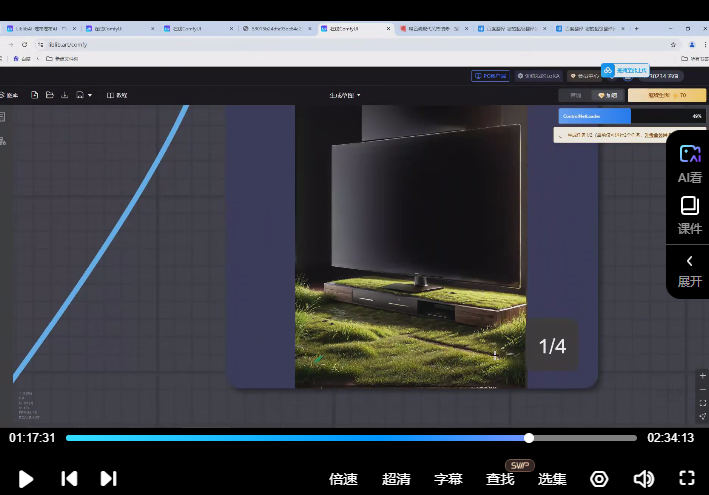
Task: Skip to the next video
Action: [x=109, y=479]
